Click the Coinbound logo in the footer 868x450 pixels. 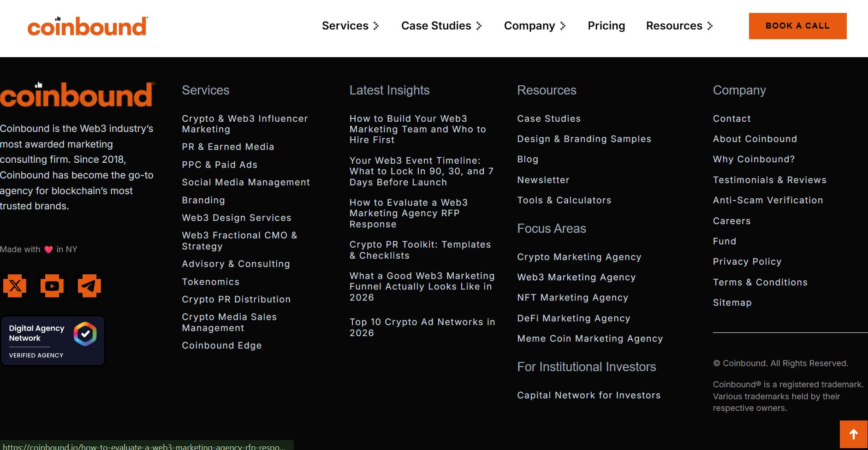click(77, 95)
